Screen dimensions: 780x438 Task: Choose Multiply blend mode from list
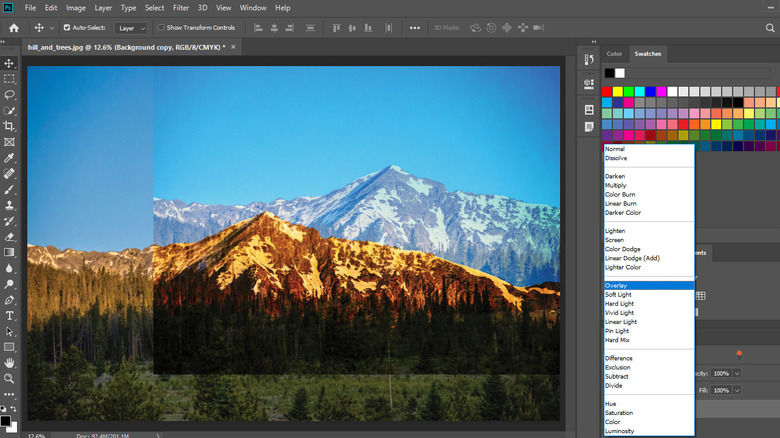(615, 185)
